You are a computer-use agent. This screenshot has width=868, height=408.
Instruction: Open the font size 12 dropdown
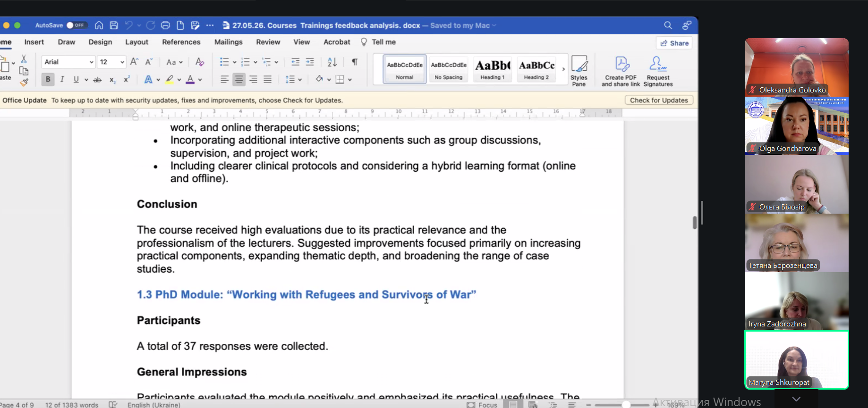pos(122,62)
